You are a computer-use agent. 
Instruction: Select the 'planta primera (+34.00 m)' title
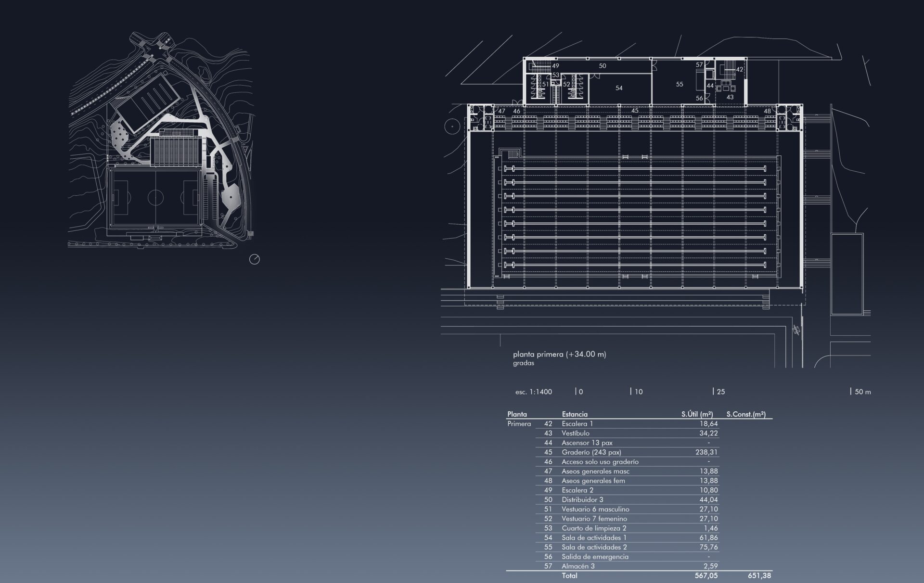coord(559,354)
